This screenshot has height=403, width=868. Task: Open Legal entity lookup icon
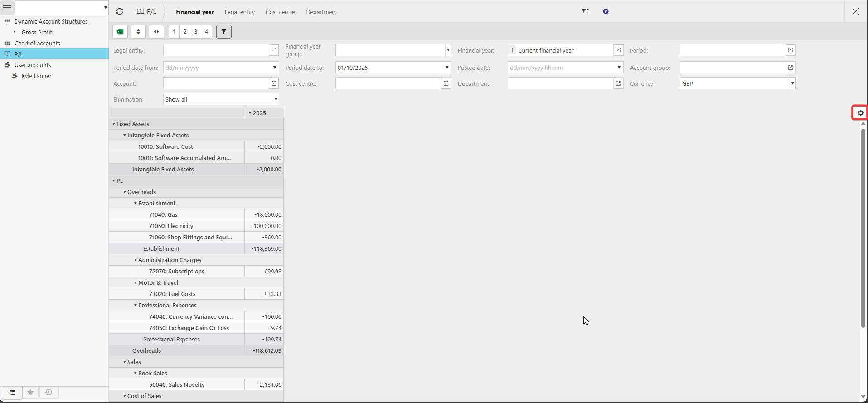(274, 50)
